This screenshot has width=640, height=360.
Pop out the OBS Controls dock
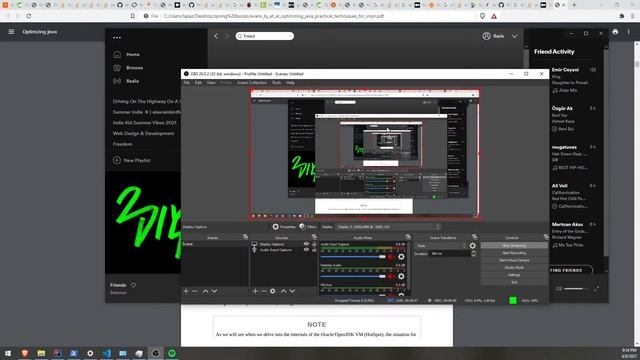coord(546,237)
